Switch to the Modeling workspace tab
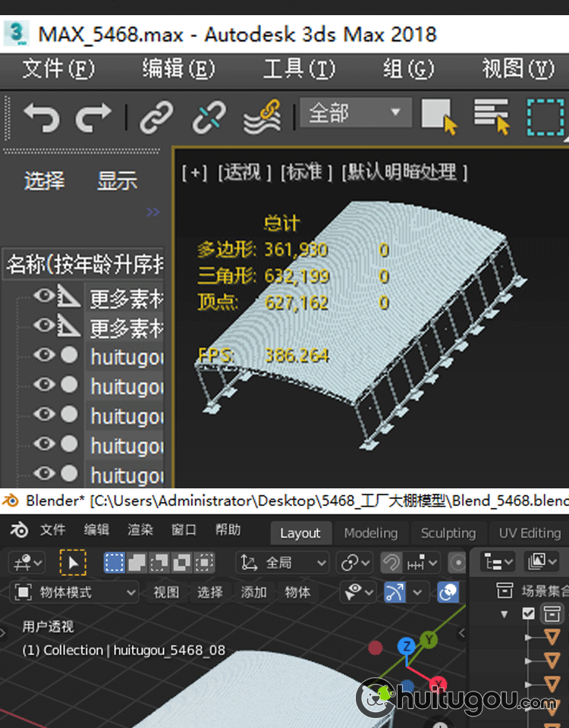 [370, 533]
